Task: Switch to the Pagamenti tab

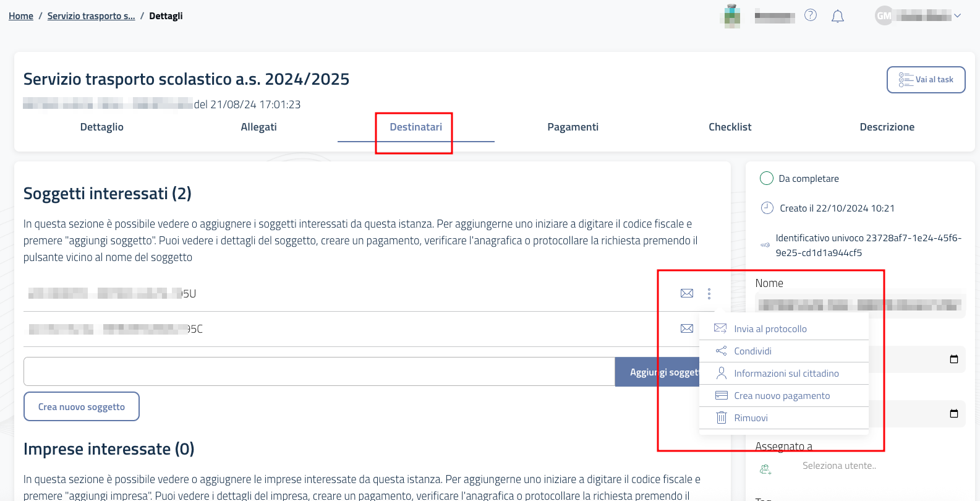Action: pyautogui.click(x=573, y=127)
